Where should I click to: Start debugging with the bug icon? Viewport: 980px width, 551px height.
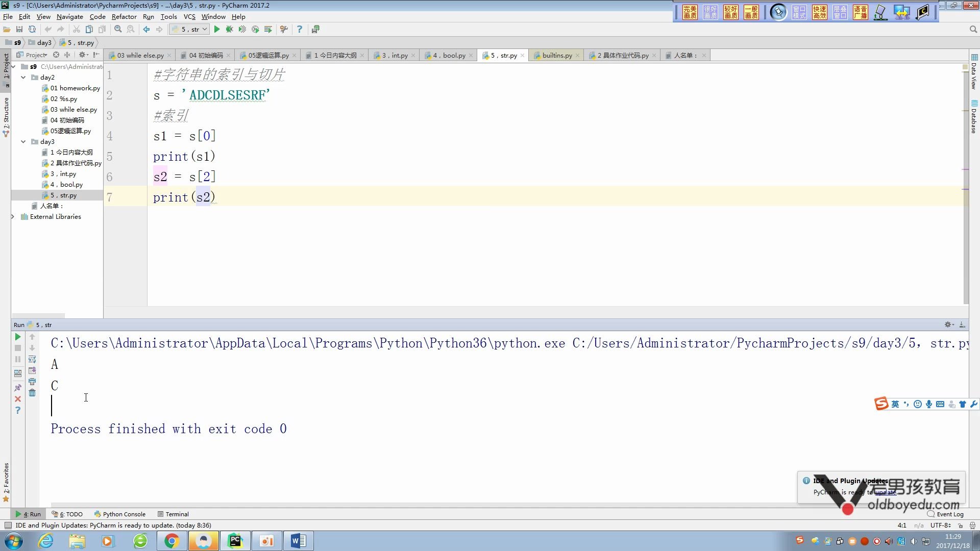(x=230, y=30)
